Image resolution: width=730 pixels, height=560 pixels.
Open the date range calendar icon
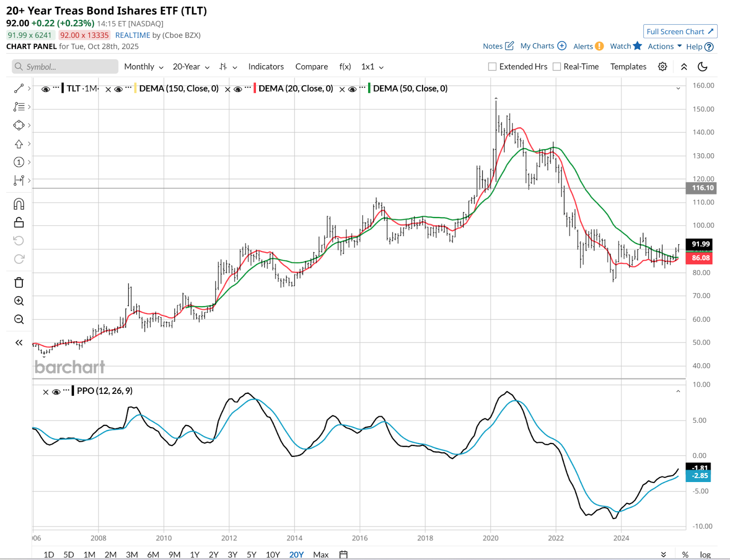[344, 555]
